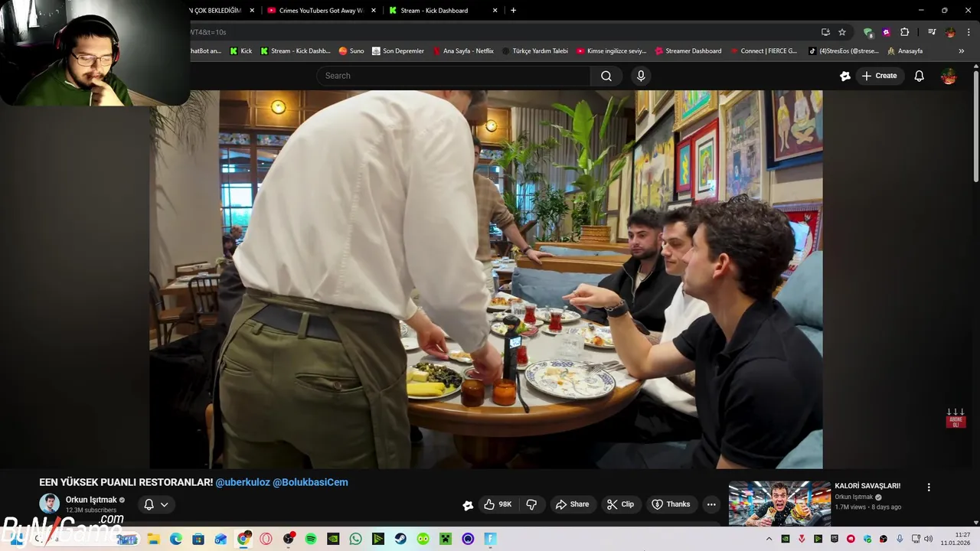Click the YouTube search magnifier button

coord(606,76)
